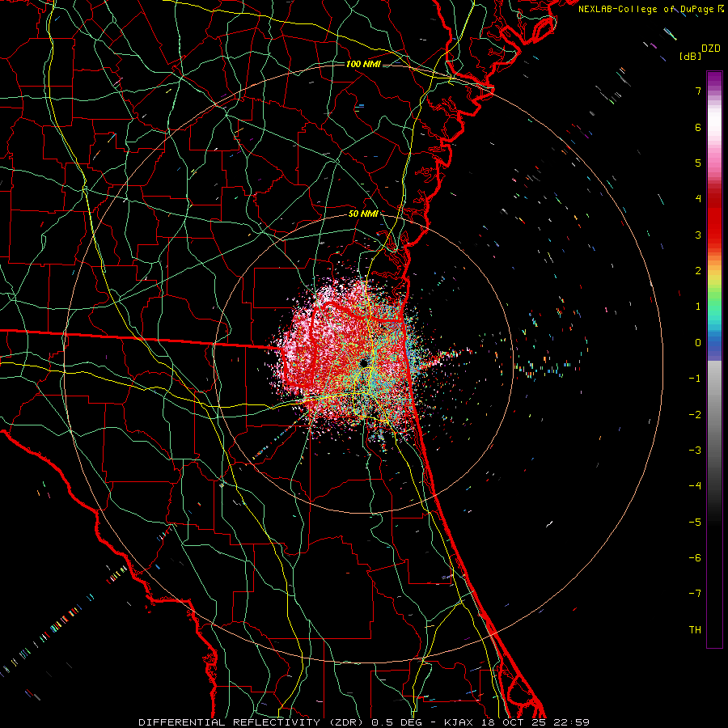Click the 0.5 DEG elevation angle text
The width and height of the screenshot is (728, 728).
point(397,722)
